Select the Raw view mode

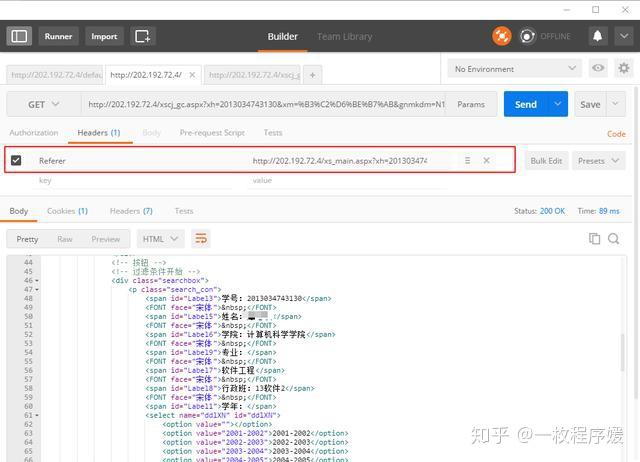[x=65, y=239]
